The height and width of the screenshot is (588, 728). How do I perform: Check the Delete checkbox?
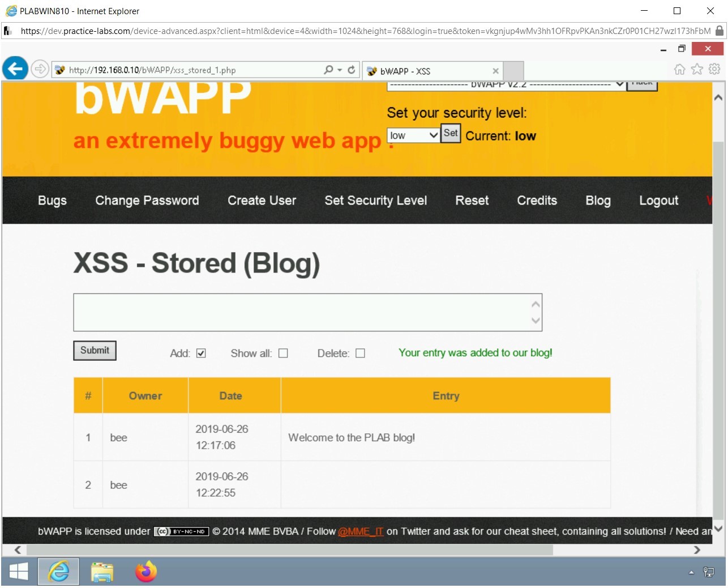point(361,353)
